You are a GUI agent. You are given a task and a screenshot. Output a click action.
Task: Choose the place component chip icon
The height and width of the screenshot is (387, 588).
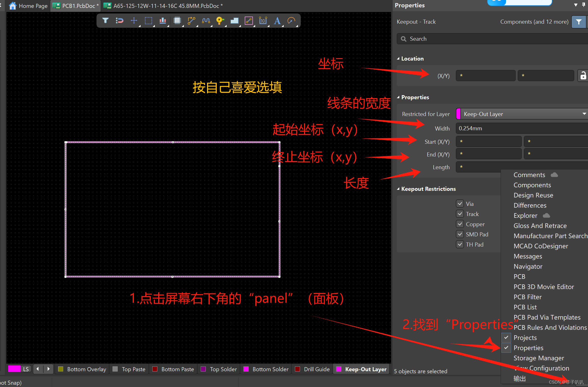pos(177,20)
